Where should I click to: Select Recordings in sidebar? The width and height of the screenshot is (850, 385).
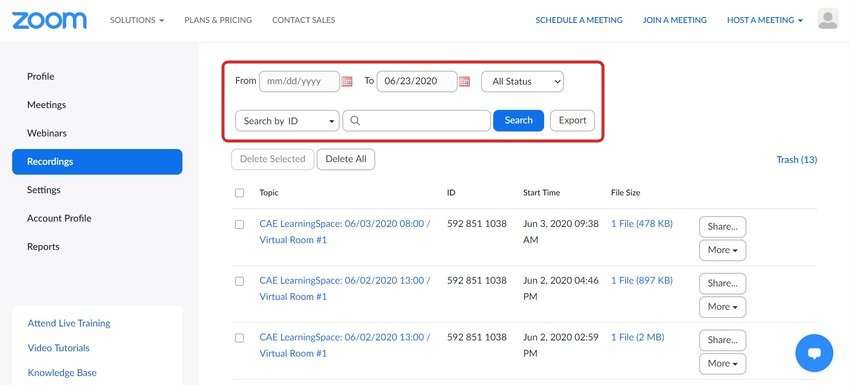[x=97, y=162]
